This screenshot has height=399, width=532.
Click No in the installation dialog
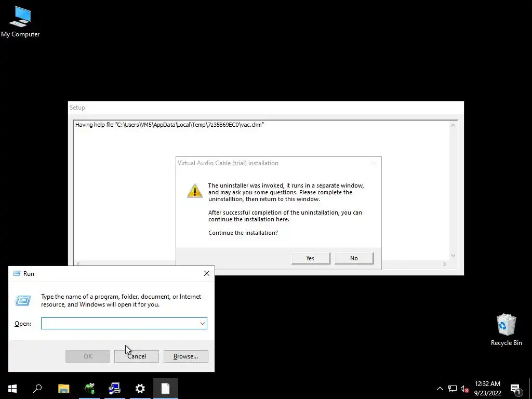354,258
